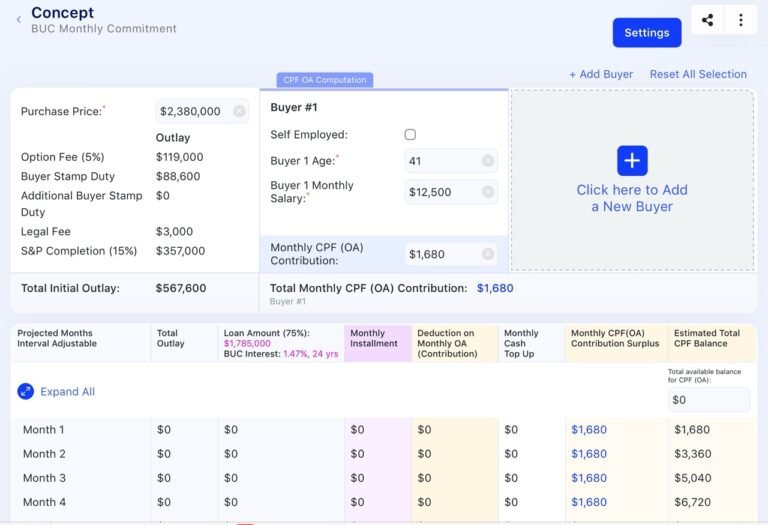The height and width of the screenshot is (525, 768).
Task: Click Reset All Selection link
Action: pos(698,74)
